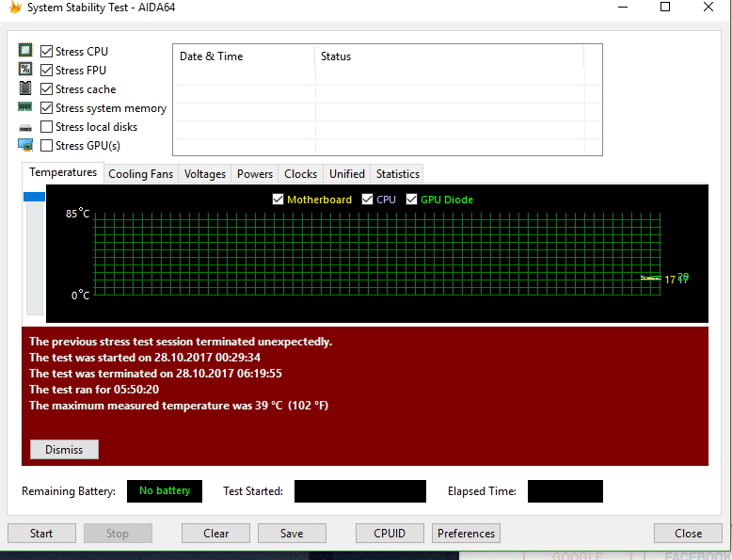Click the 'test was terminated on' line
Screen dimensions: 732x560
point(155,374)
